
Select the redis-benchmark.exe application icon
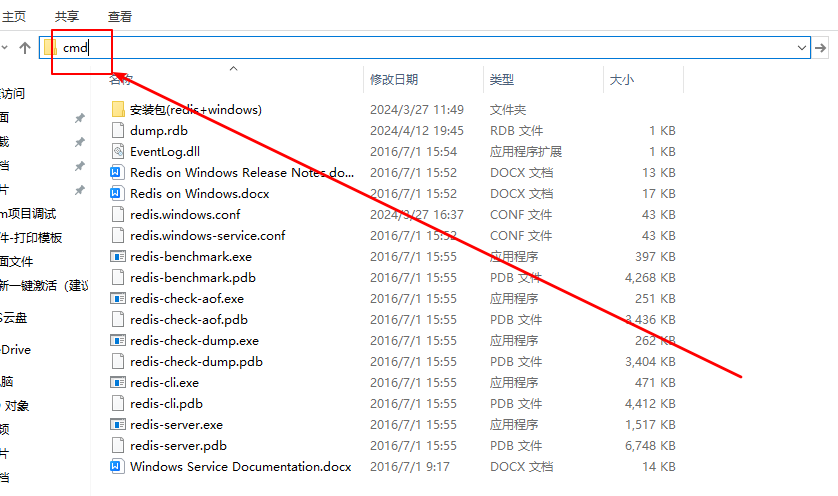click(118, 256)
